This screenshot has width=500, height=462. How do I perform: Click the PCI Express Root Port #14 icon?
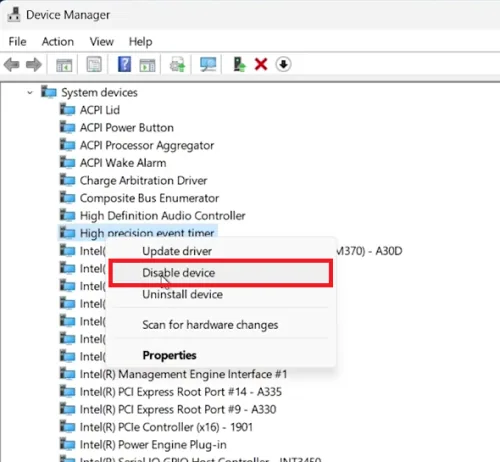(67, 391)
